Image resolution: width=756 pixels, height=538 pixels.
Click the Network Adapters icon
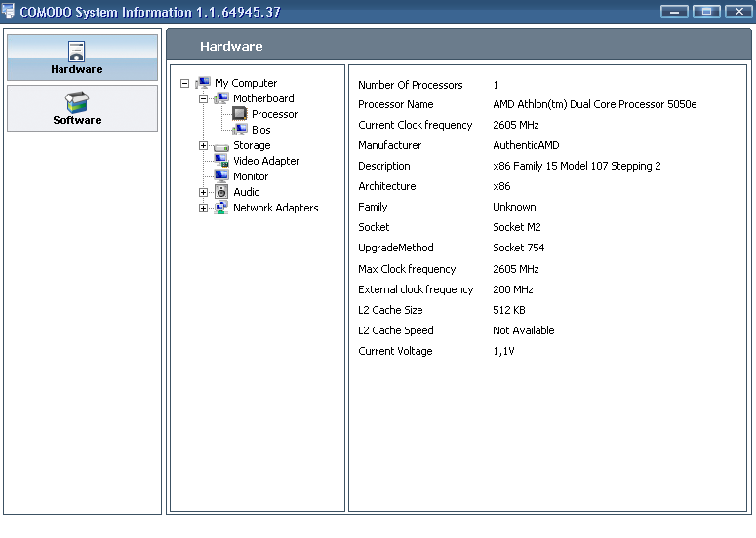221,208
